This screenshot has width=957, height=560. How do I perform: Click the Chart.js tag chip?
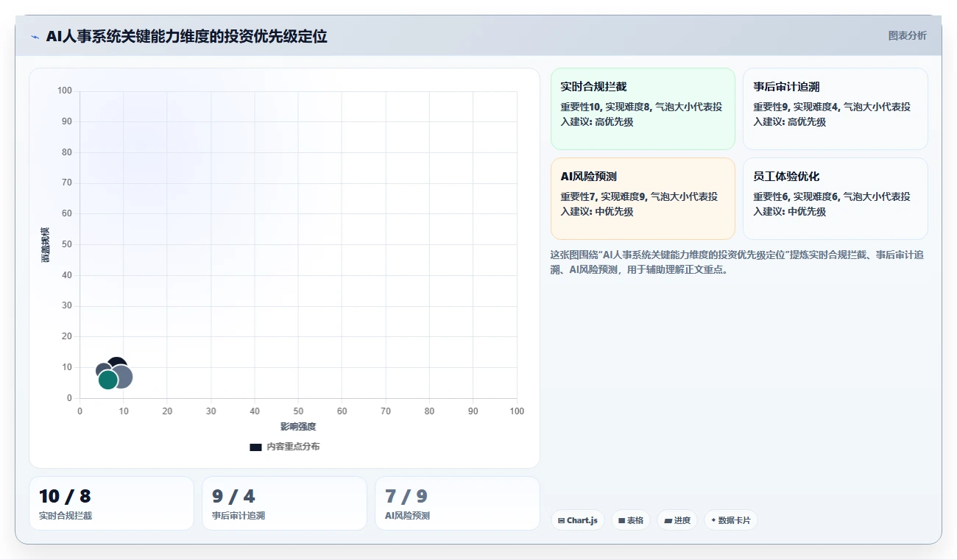click(578, 520)
